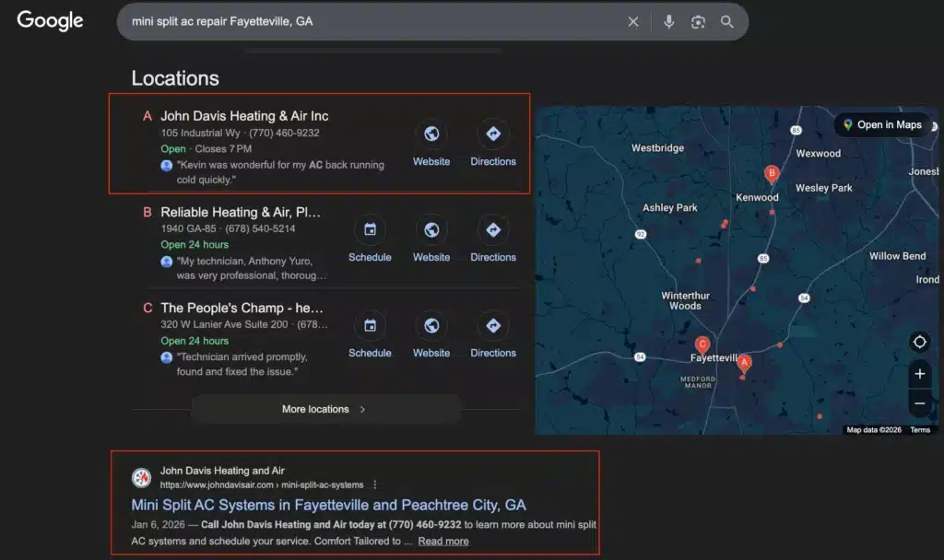Click the Google logo to return home

49,21
